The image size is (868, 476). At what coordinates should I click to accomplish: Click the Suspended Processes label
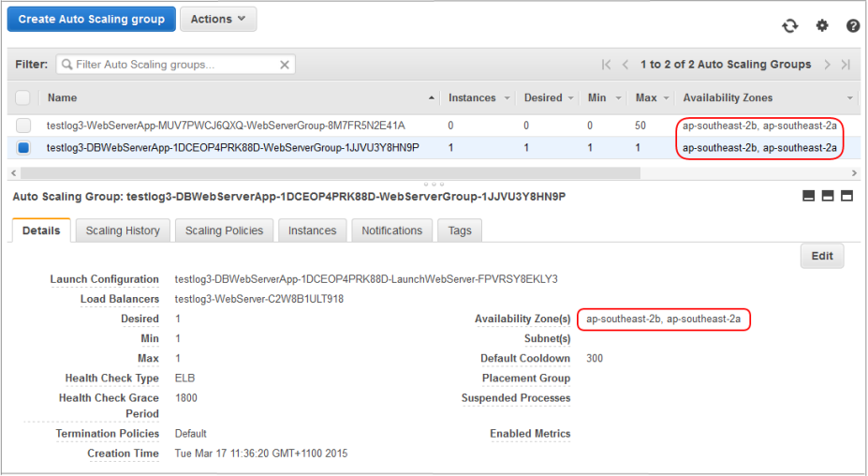point(516,398)
